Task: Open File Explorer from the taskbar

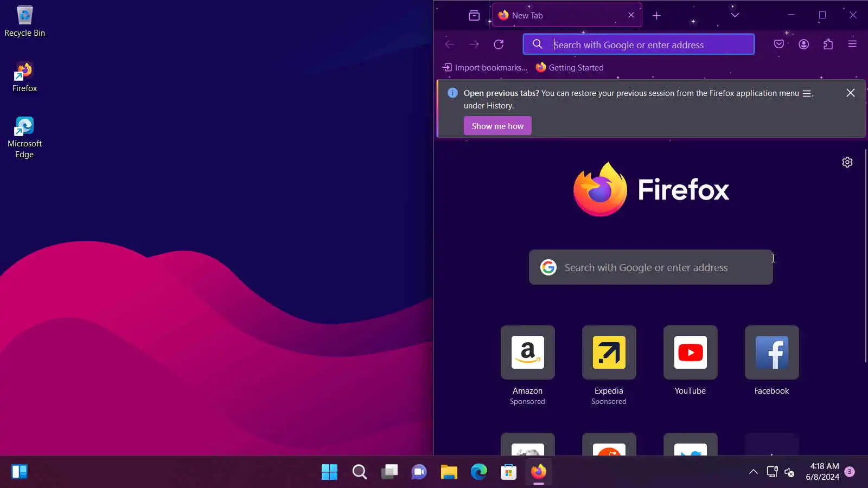Action: (449, 472)
